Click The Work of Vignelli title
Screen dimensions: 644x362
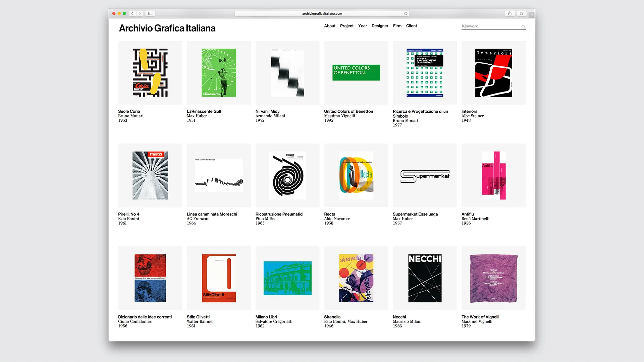click(x=480, y=317)
